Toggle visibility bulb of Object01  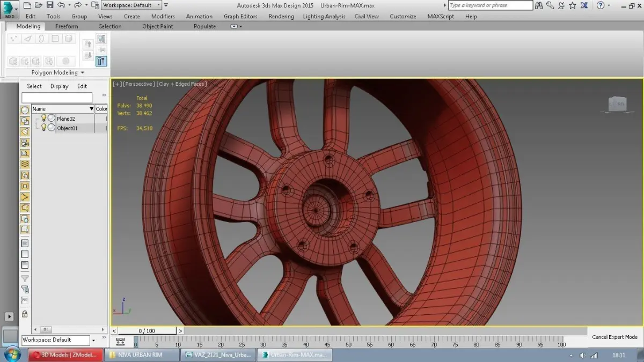tap(44, 128)
